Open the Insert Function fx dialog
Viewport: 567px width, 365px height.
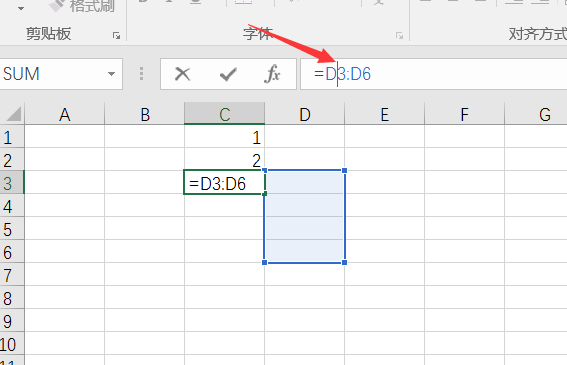(272, 74)
